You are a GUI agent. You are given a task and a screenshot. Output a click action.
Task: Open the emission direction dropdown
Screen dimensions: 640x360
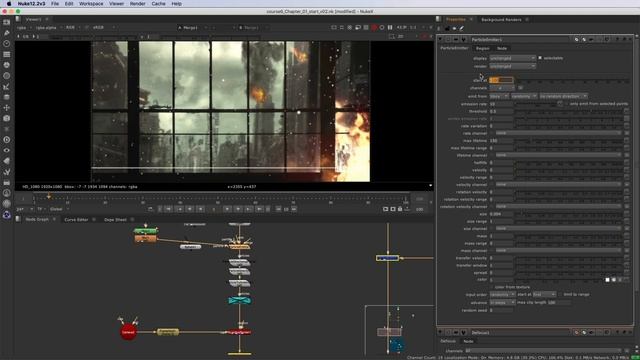(563, 96)
